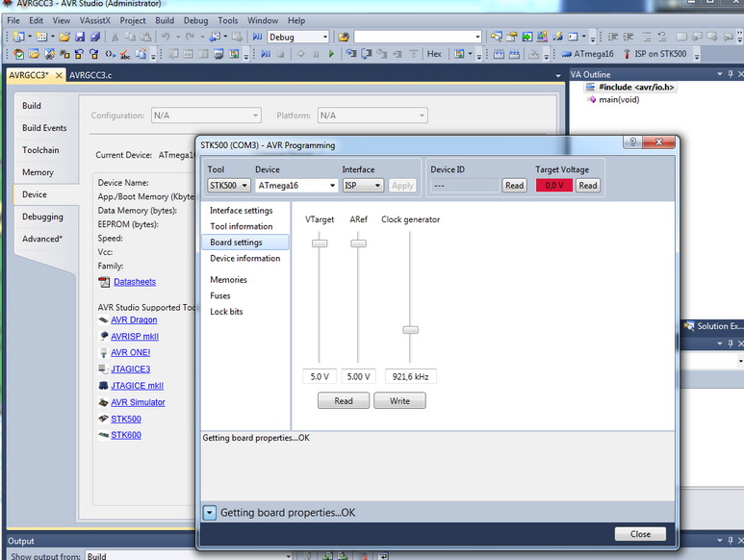
Task: Click the ATmega16 device chip toolbar icon
Action: point(565,54)
